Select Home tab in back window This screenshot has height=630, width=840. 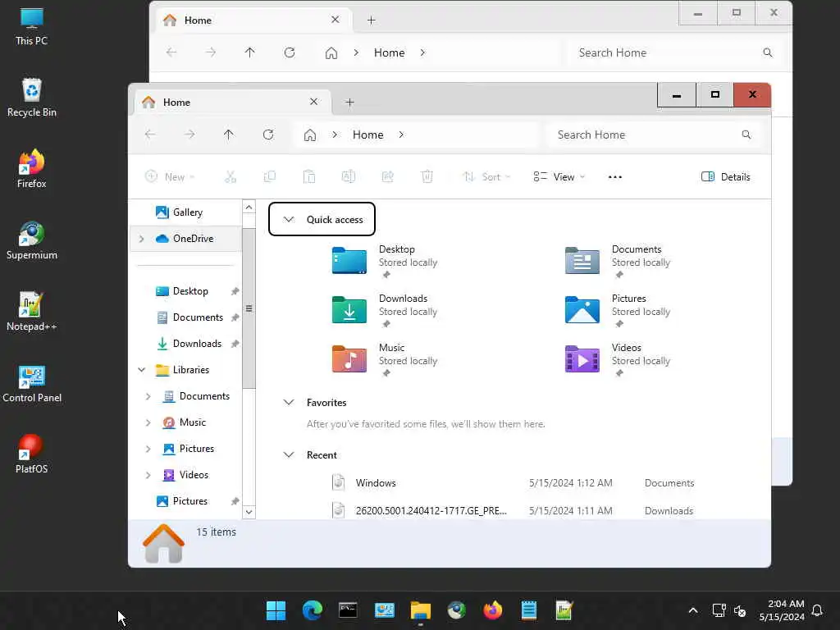pyautogui.click(x=253, y=21)
